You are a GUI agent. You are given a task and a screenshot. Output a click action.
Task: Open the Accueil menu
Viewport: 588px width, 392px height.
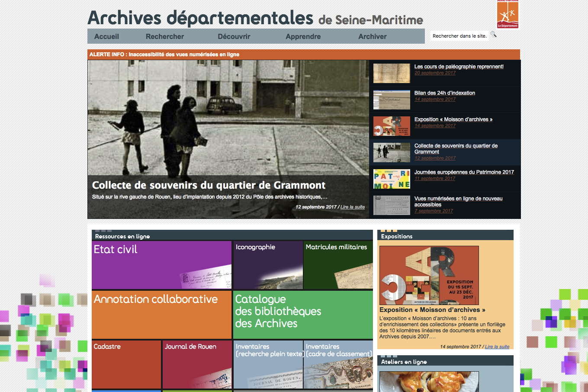pyautogui.click(x=106, y=37)
